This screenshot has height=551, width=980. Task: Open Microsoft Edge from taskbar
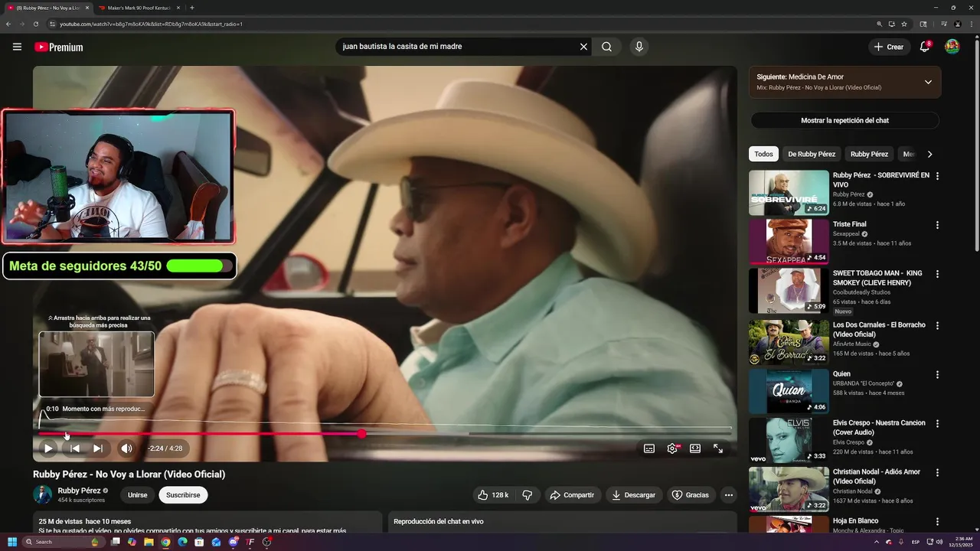point(182,542)
